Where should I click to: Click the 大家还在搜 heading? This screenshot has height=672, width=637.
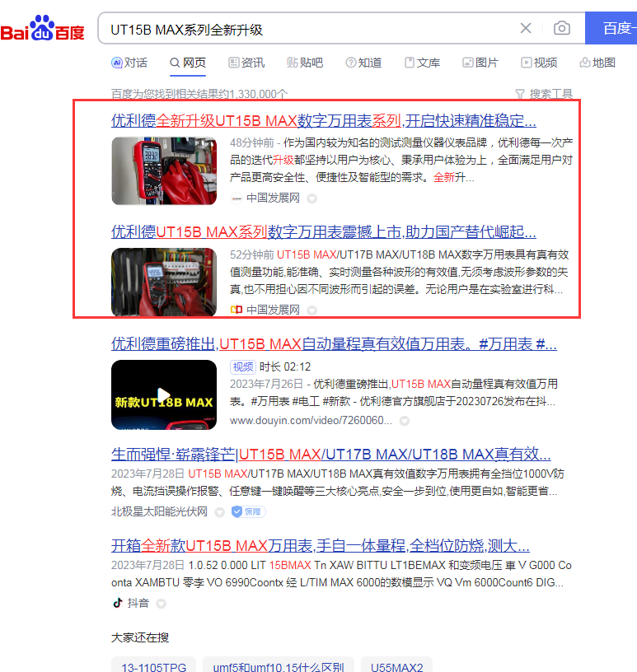pyautogui.click(x=140, y=637)
